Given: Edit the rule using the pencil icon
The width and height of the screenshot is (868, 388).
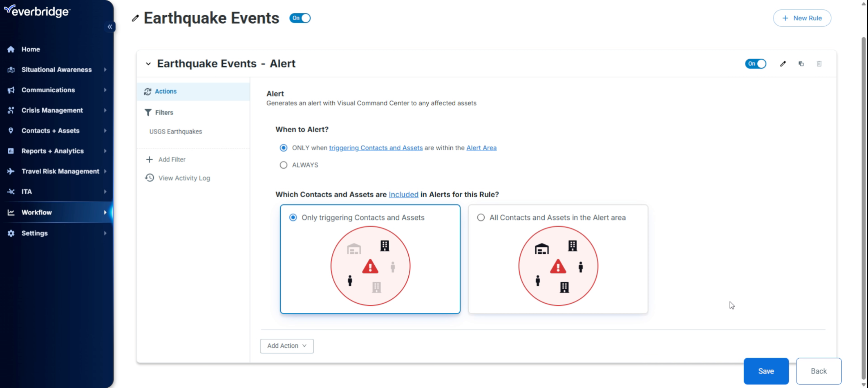Looking at the screenshot, I should [x=783, y=64].
